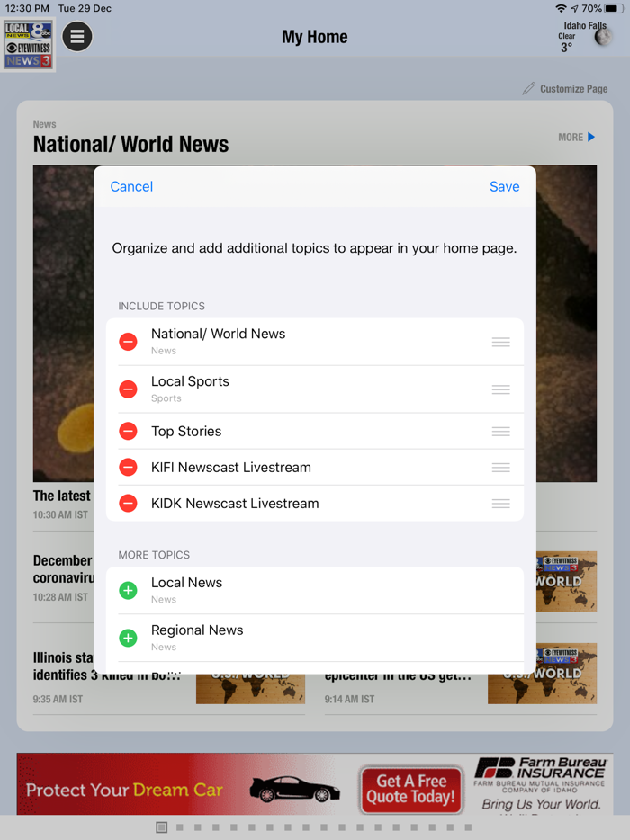Select the Top Stories topic label

click(x=186, y=432)
